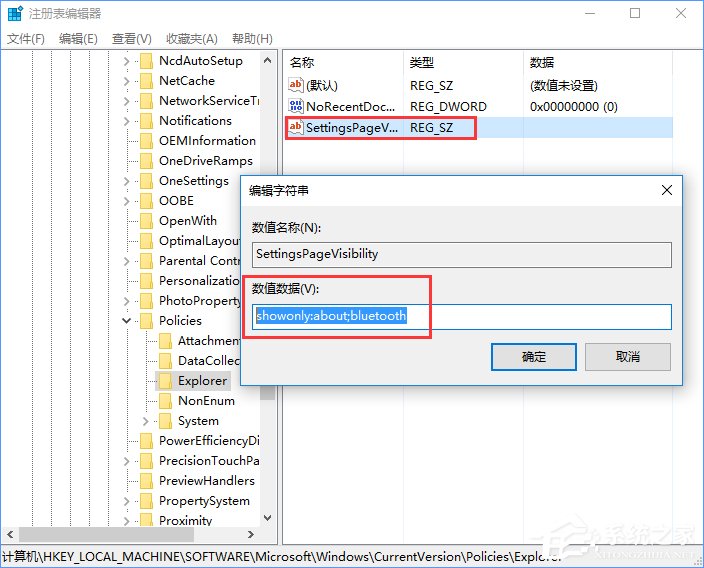Expand the PropertySystem tree node
The height and width of the screenshot is (568, 704).
pyautogui.click(x=127, y=501)
